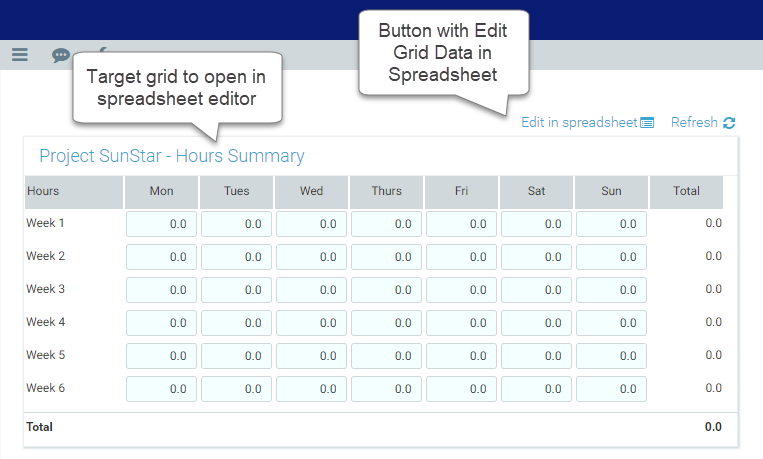Click the Hours column header
This screenshot has height=459, width=763.
pos(43,191)
